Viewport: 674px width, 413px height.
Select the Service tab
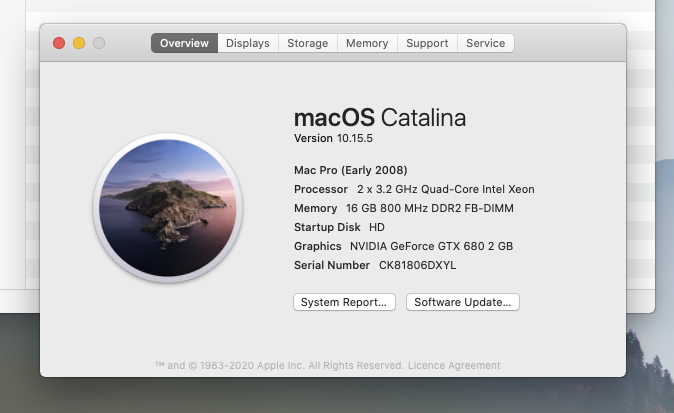click(486, 43)
